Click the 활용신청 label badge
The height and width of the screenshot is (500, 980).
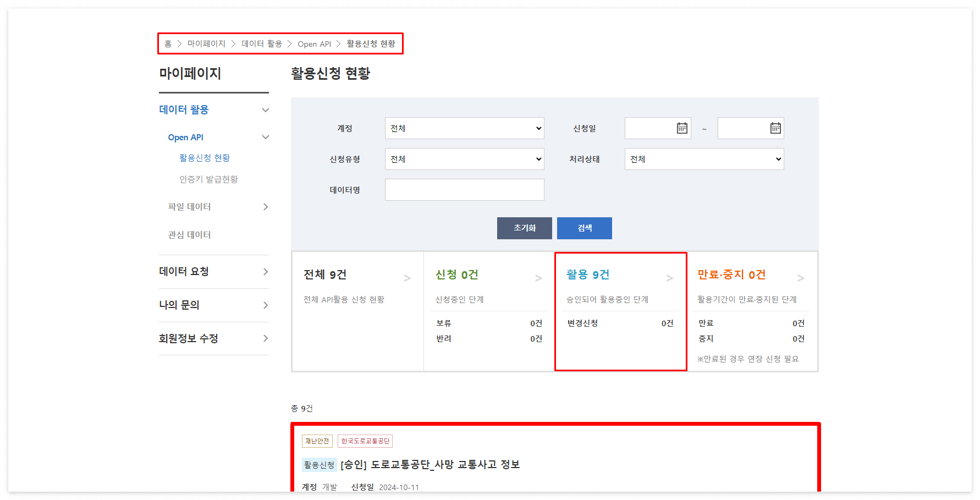(319, 465)
